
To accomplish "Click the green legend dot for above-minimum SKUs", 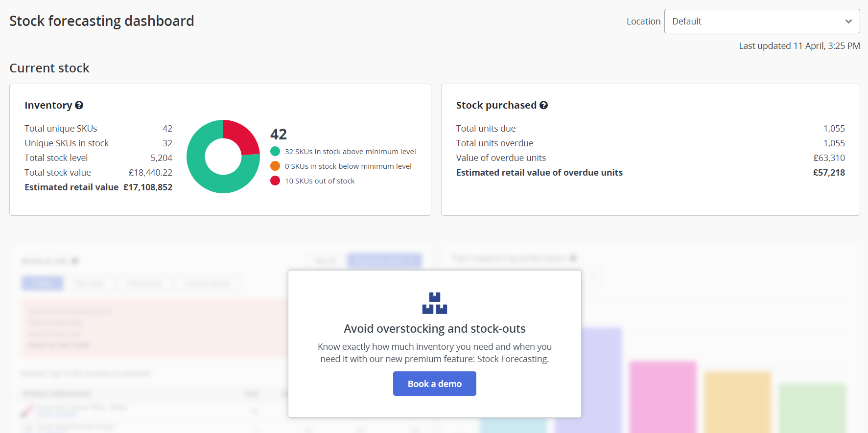I will point(275,152).
